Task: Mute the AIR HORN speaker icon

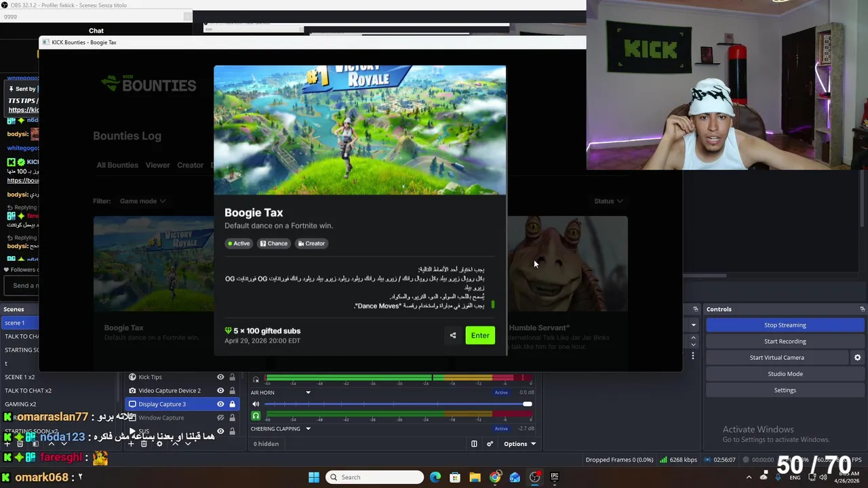Action: pyautogui.click(x=256, y=404)
